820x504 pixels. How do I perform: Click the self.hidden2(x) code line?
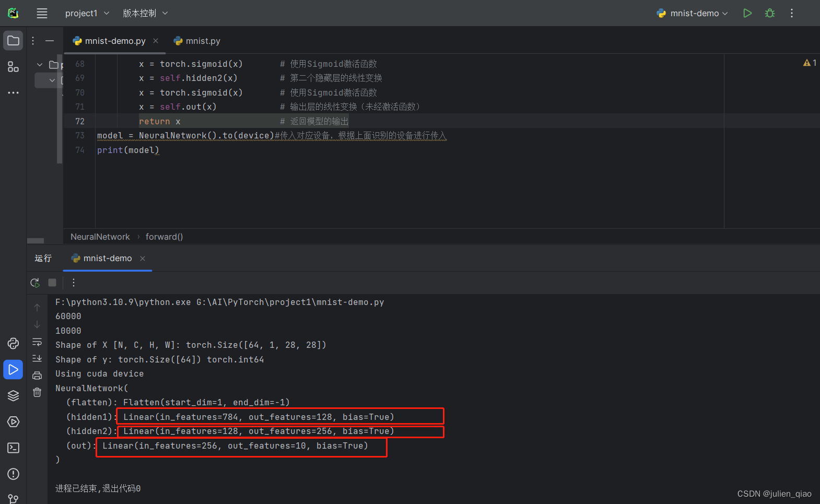188,78
